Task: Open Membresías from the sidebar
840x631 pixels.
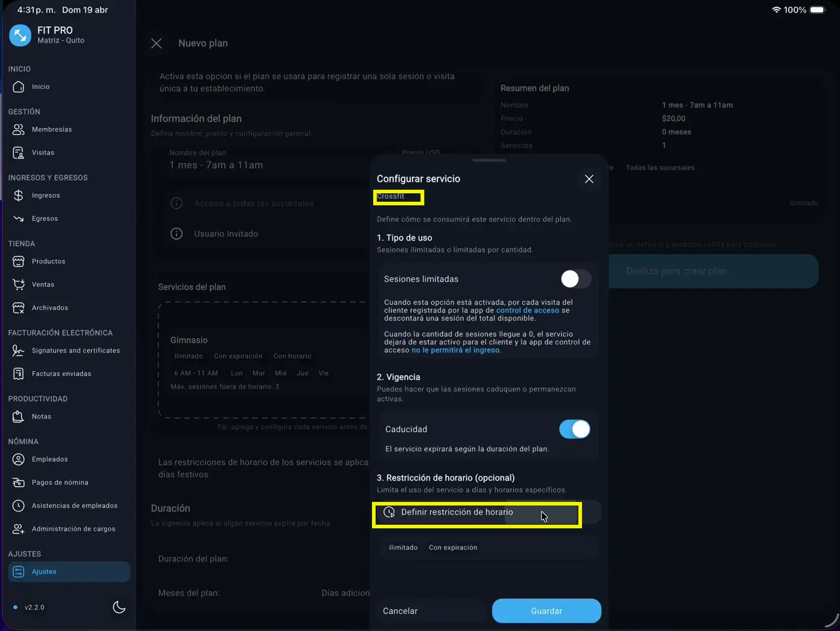Action: coord(52,130)
